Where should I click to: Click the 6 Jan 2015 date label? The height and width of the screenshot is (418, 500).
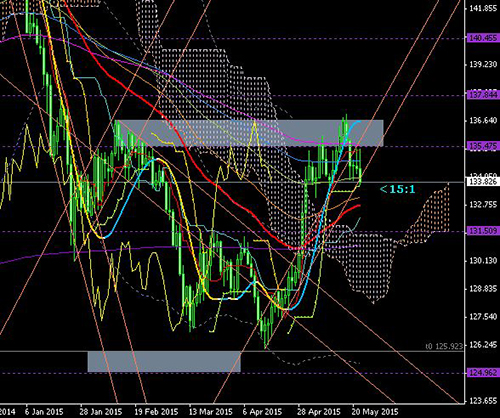point(44,411)
